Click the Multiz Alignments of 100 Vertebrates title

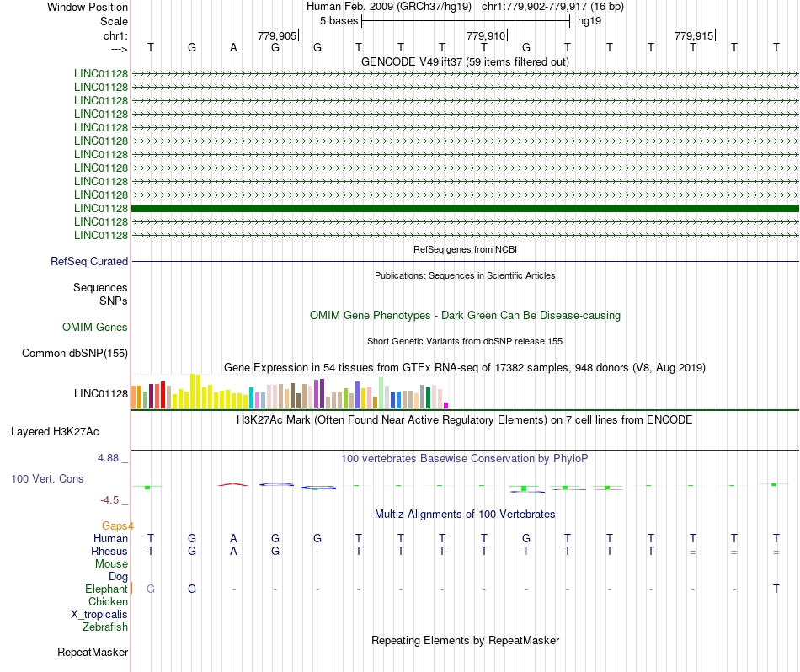click(x=465, y=514)
